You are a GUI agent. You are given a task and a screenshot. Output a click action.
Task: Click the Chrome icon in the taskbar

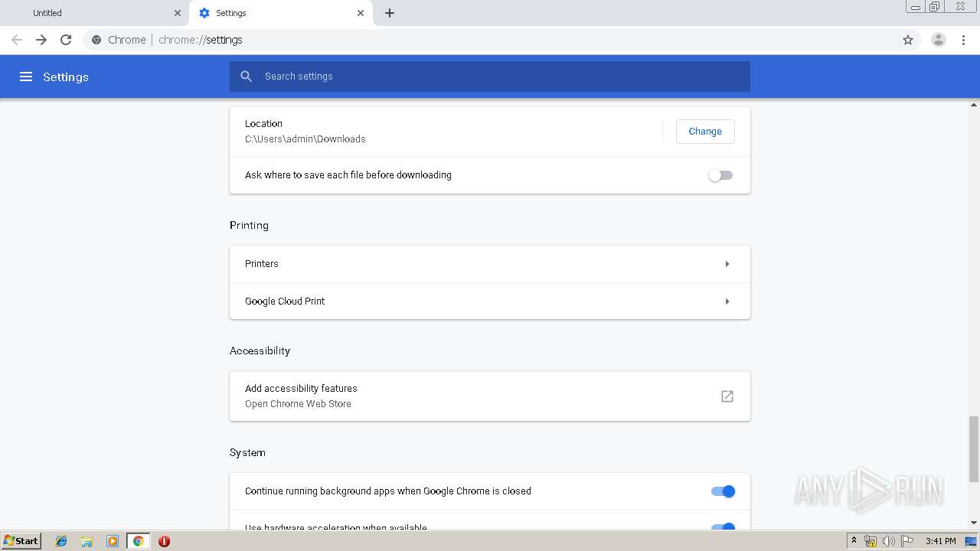tap(139, 541)
